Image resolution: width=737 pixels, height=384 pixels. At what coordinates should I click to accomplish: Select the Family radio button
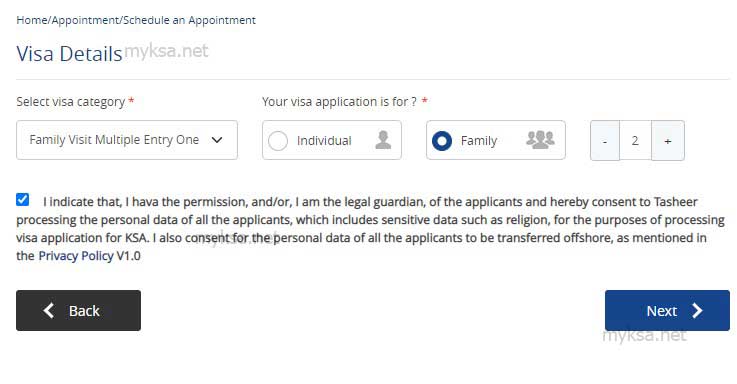coord(442,141)
